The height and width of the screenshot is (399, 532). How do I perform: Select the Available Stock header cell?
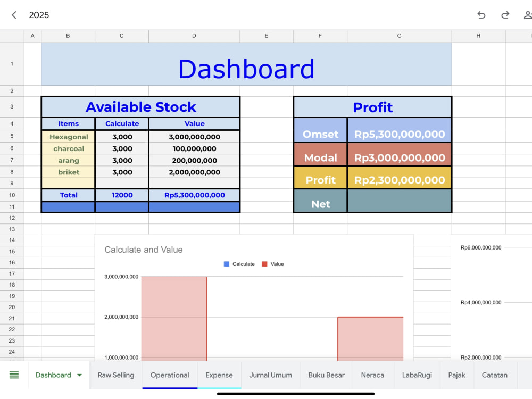tap(141, 107)
